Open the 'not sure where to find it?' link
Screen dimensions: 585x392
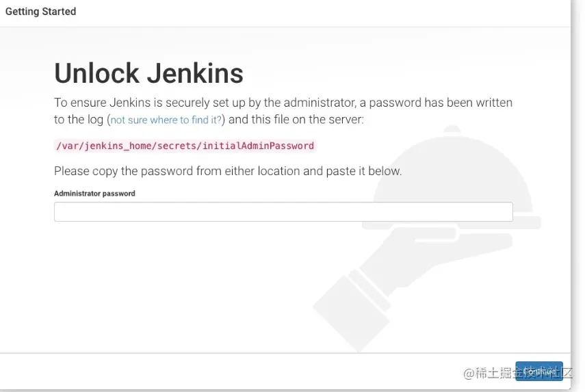[166, 120]
